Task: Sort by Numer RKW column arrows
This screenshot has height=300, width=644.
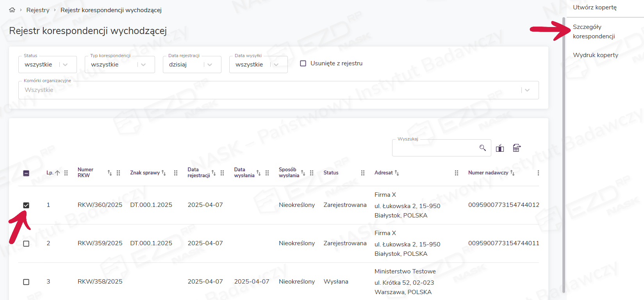Action: (110, 173)
